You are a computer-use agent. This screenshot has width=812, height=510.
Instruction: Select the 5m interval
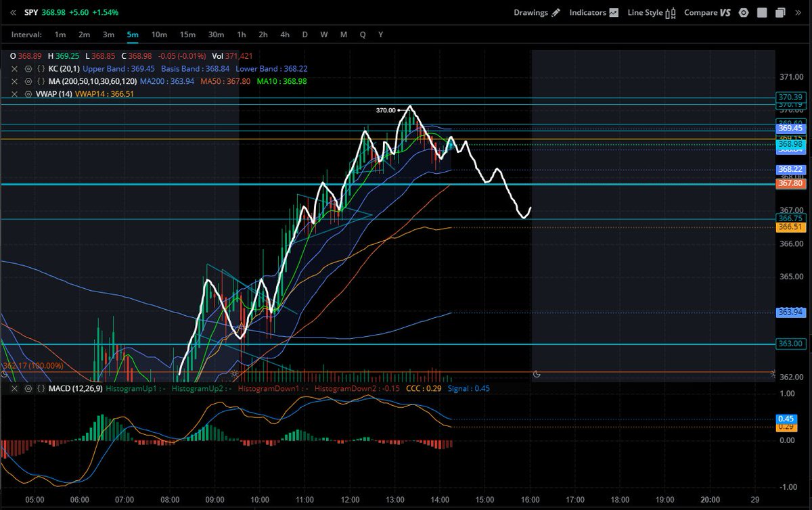coord(133,34)
